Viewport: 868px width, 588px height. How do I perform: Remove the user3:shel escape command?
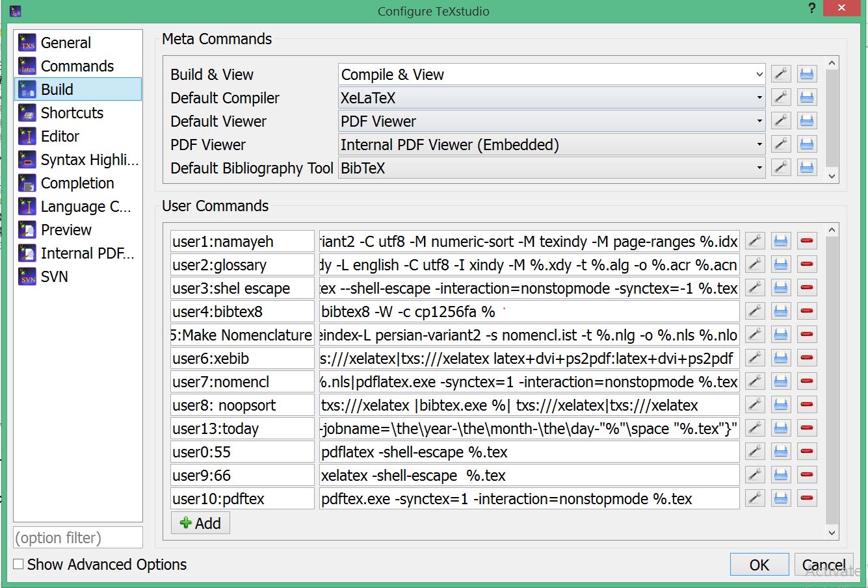(x=807, y=288)
